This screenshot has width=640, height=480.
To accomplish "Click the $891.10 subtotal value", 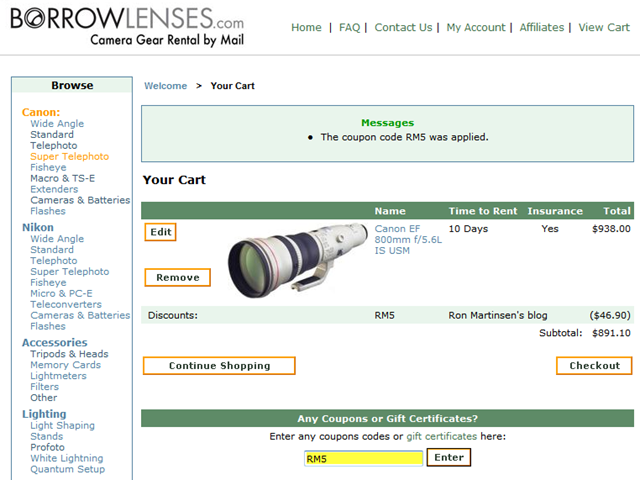I will tap(611, 333).
